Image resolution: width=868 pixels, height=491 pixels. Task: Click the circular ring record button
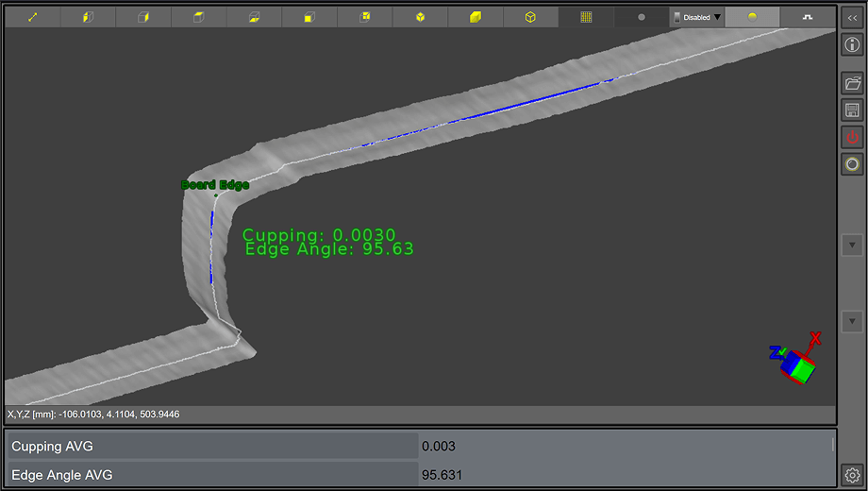[x=852, y=164]
